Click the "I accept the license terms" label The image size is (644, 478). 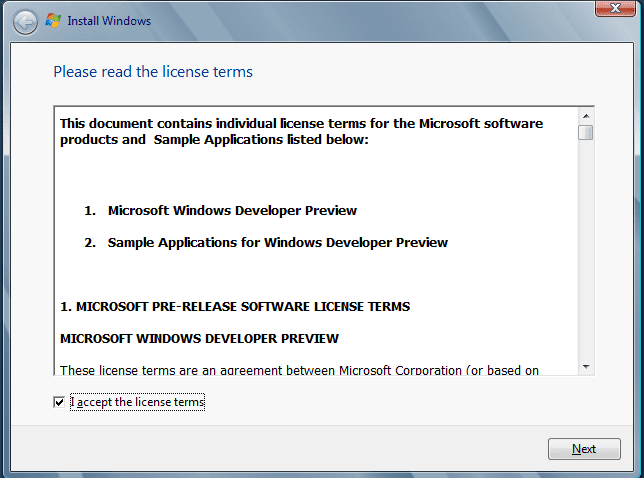pyautogui.click(x=137, y=402)
